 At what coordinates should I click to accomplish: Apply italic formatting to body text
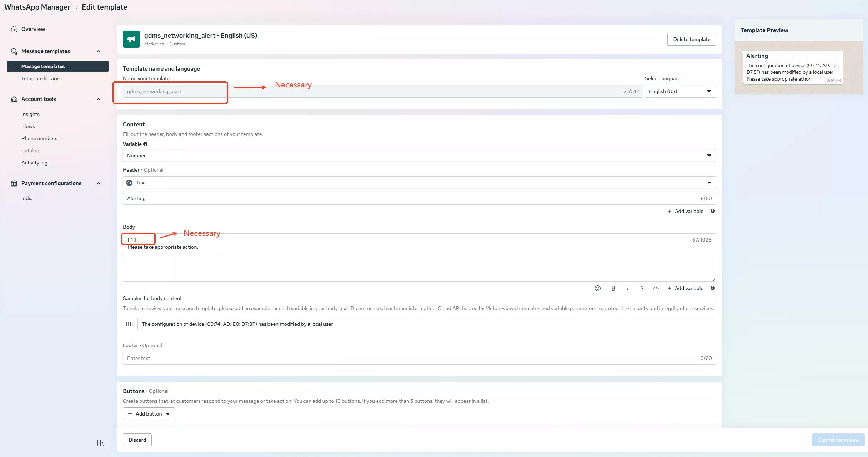point(628,288)
